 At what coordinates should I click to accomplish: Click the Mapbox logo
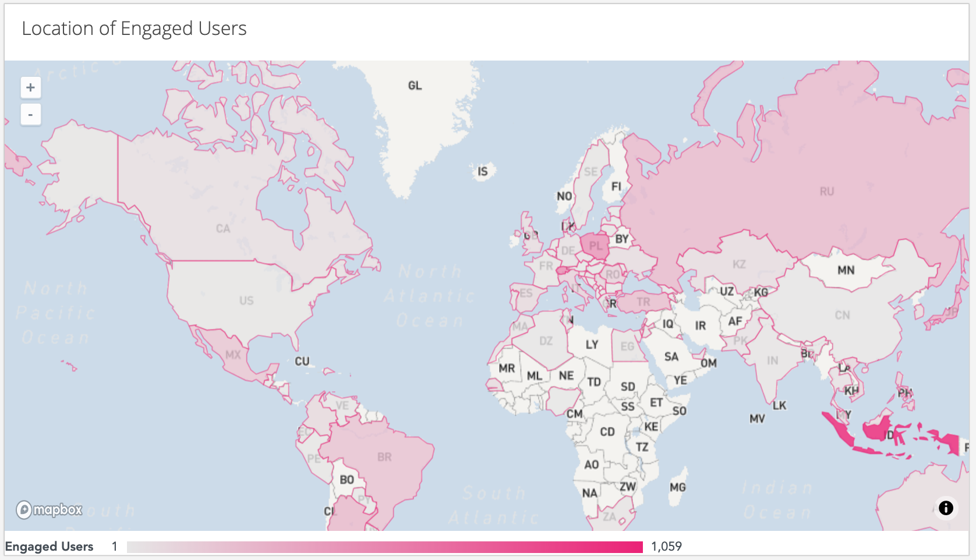pos(49,510)
